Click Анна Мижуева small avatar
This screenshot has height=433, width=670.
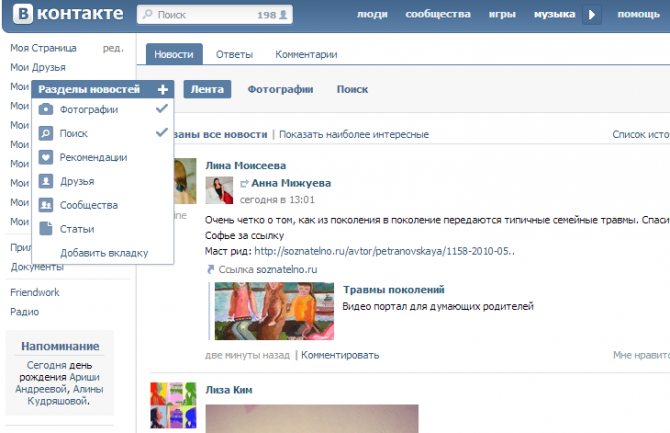pyautogui.click(x=219, y=190)
